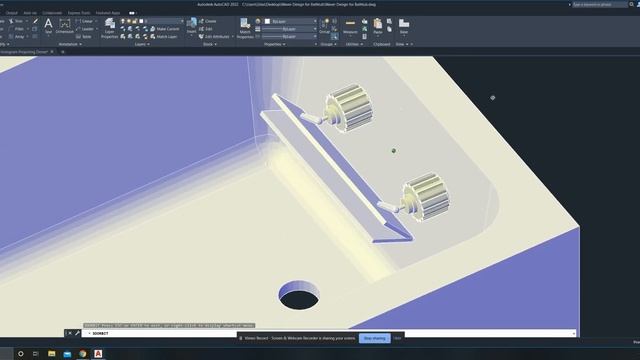The height and width of the screenshot is (360, 640).
Task: Select the Match Properties tool
Action: coord(245,28)
